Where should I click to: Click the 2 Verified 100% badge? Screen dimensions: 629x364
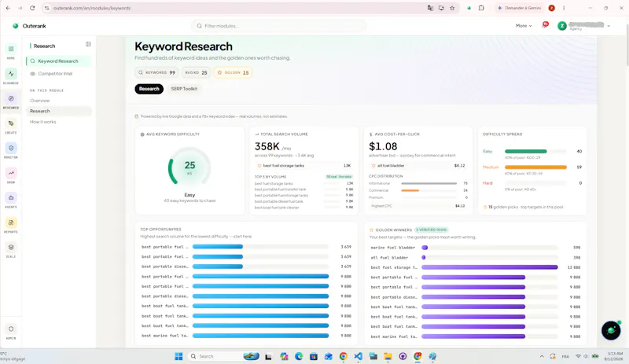click(431, 230)
